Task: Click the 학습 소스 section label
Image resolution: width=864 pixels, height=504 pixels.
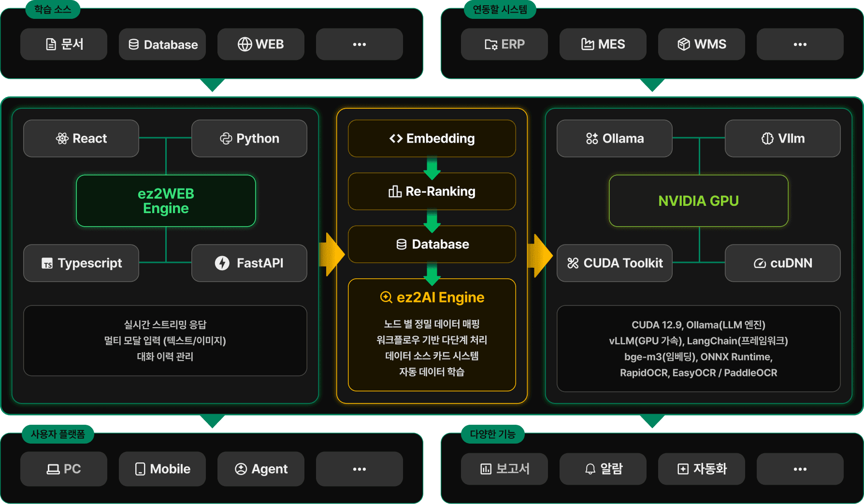Action: [x=53, y=9]
